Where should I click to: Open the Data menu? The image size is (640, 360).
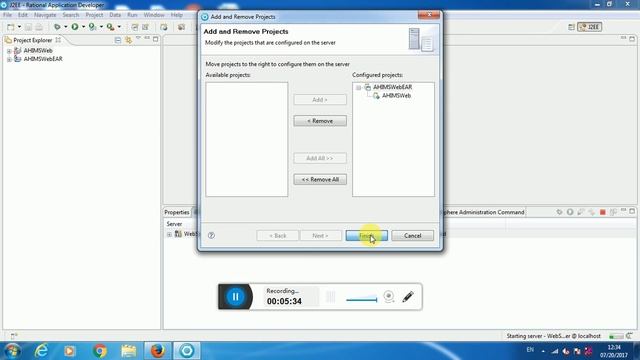115,15
